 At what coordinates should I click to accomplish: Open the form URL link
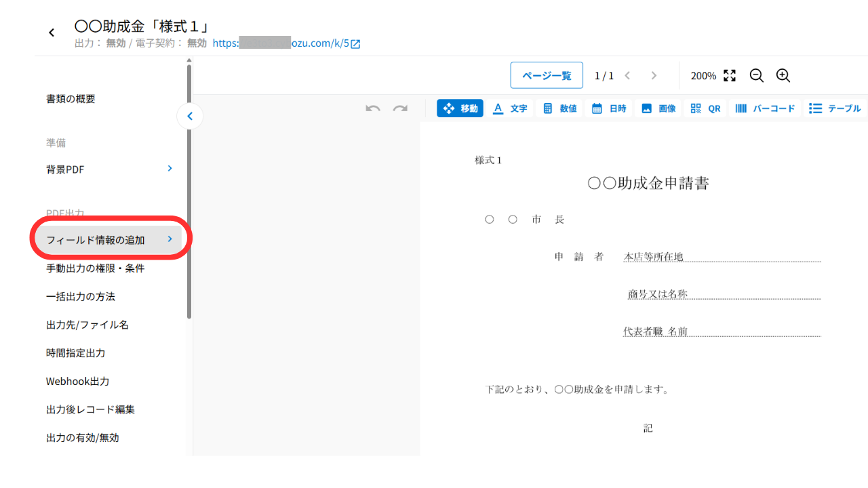[285, 42]
